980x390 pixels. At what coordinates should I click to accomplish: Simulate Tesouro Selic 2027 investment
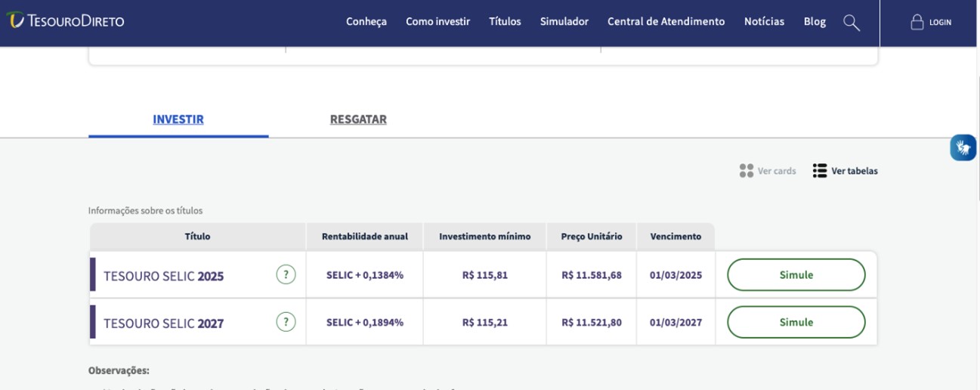tap(796, 322)
